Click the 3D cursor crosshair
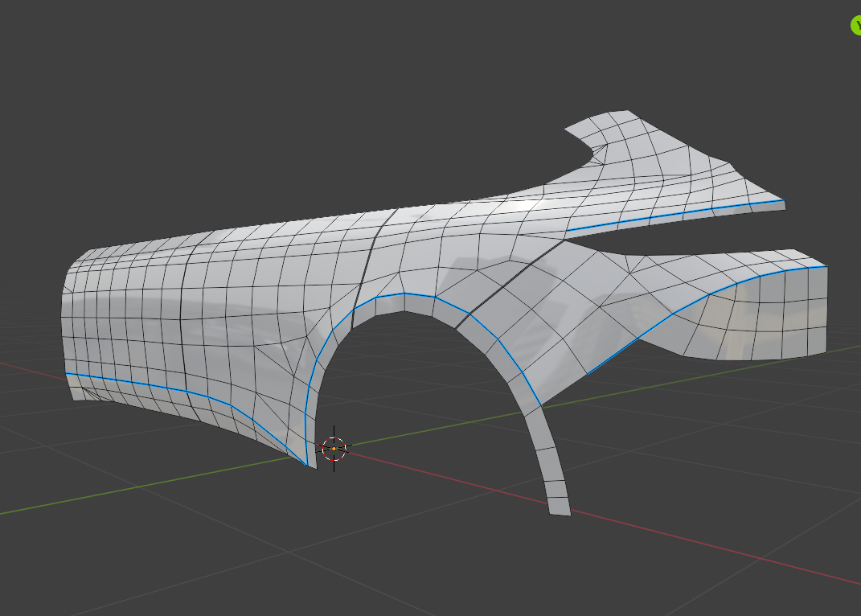861x616 pixels. point(334,449)
